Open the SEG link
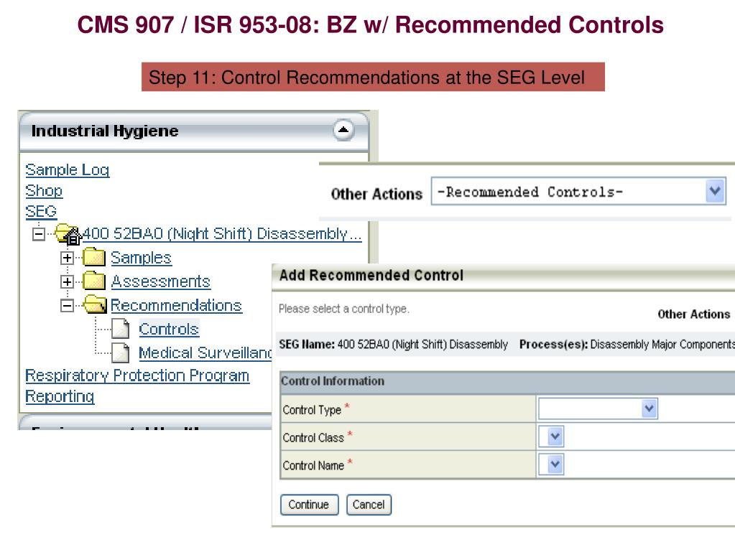The height and width of the screenshot is (560, 735). pyautogui.click(x=41, y=212)
